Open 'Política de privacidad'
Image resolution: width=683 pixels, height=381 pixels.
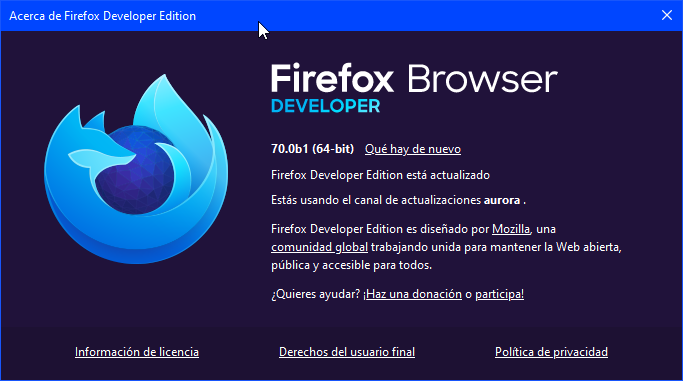[x=551, y=352]
